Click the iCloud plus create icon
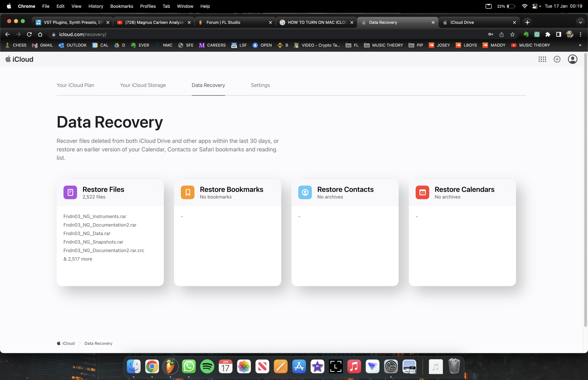 (x=557, y=59)
